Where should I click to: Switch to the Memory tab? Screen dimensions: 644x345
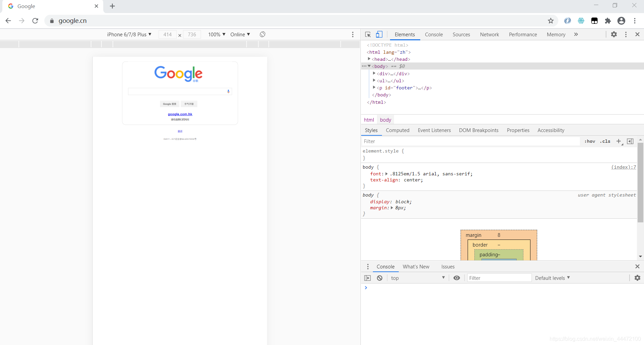556,34
